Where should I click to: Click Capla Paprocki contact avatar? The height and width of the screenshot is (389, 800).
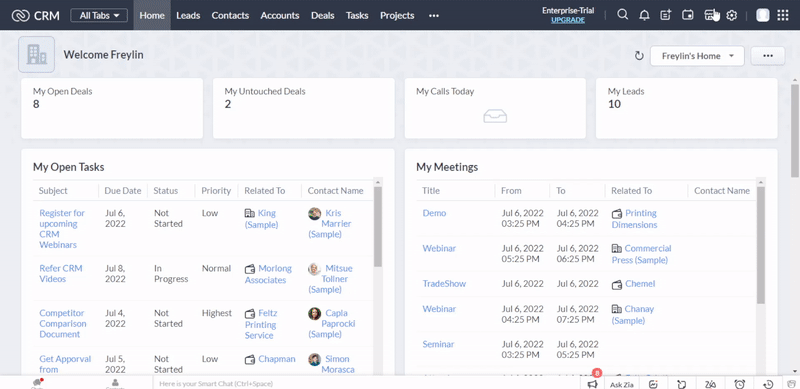[315, 313]
